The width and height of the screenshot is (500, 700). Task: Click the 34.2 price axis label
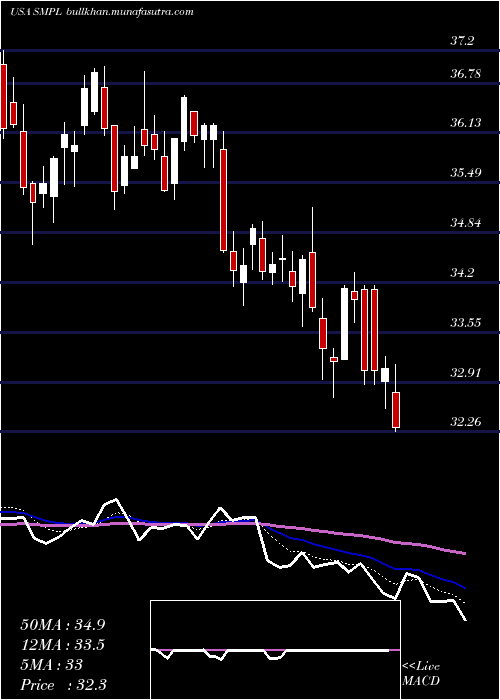tap(462, 273)
